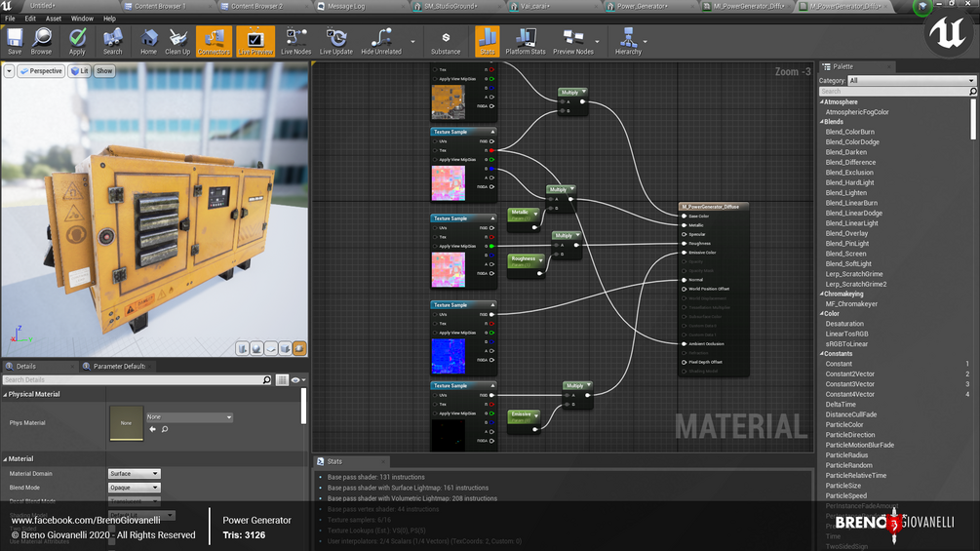Screen dimensions: 980x551
Task: Open the Hierarchy dropdown arrow
Action: tap(645, 42)
